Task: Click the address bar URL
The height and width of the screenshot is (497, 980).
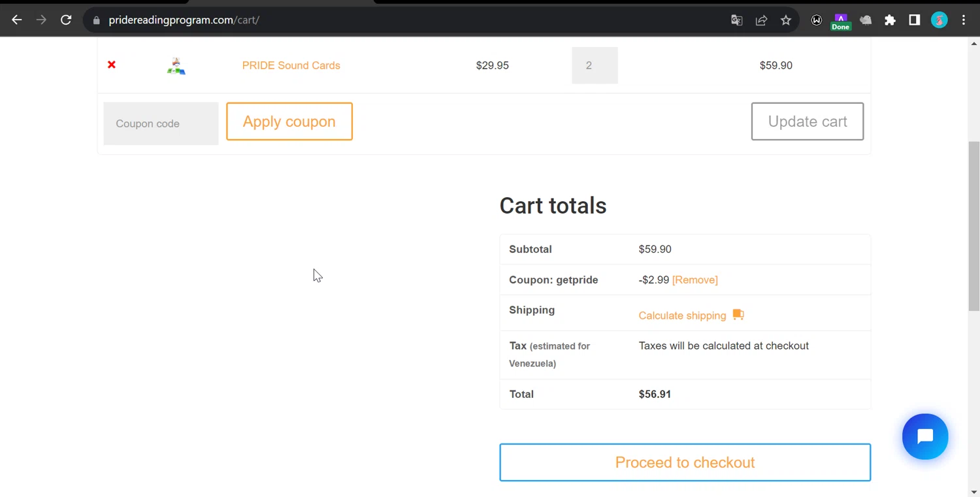Action: coord(184,20)
